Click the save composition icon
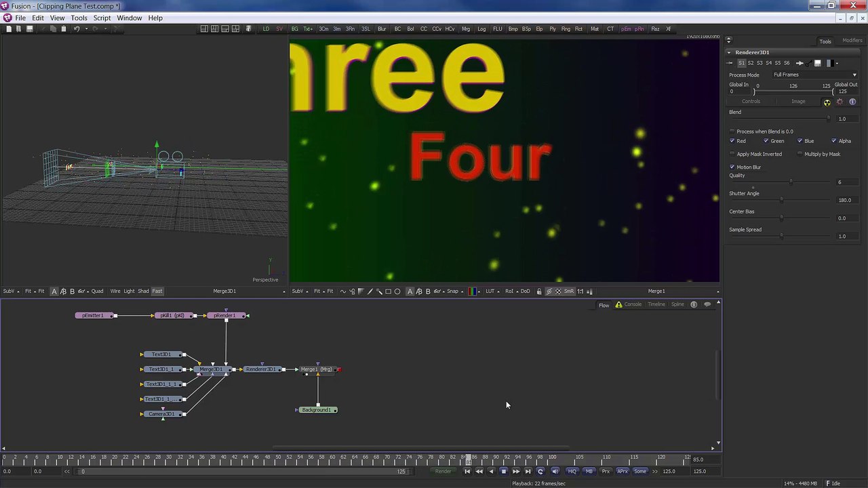The width and height of the screenshot is (868, 488). (x=29, y=28)
